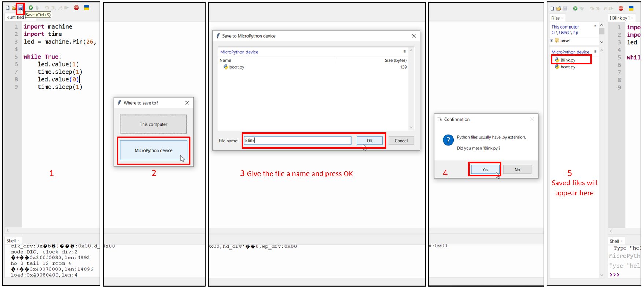Click scroll up arrow in This computer list
This screenshot has height=288, width=644.
(601, 25)
